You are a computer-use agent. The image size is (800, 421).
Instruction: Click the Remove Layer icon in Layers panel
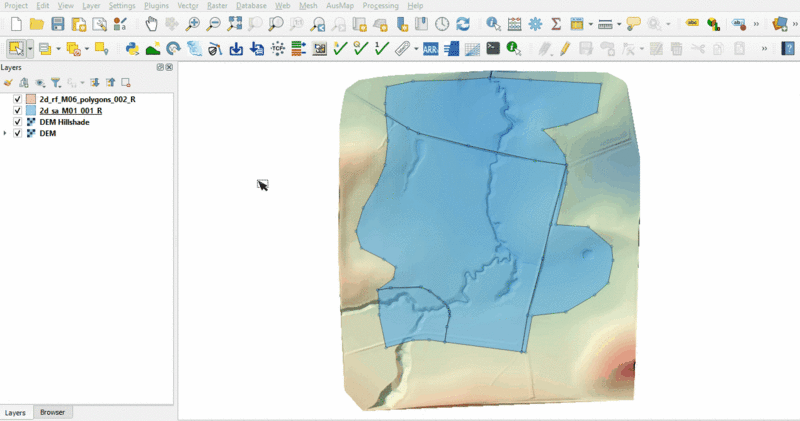(126, 83)
